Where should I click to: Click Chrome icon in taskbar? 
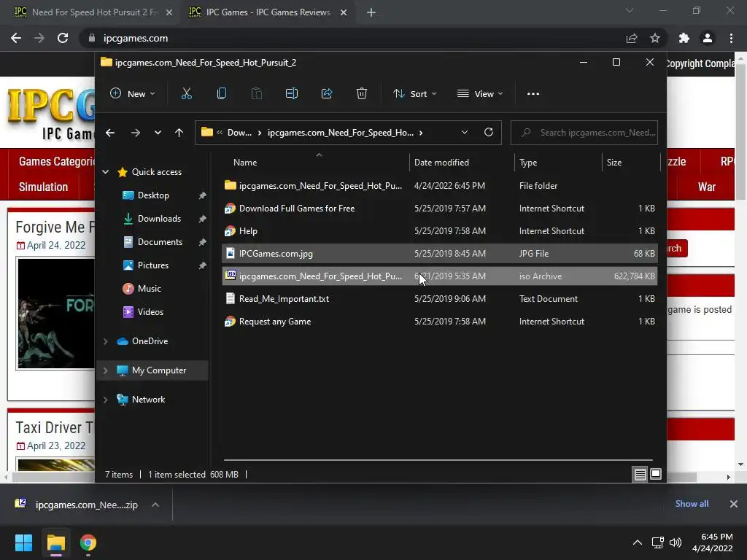[x=88, y=542]
